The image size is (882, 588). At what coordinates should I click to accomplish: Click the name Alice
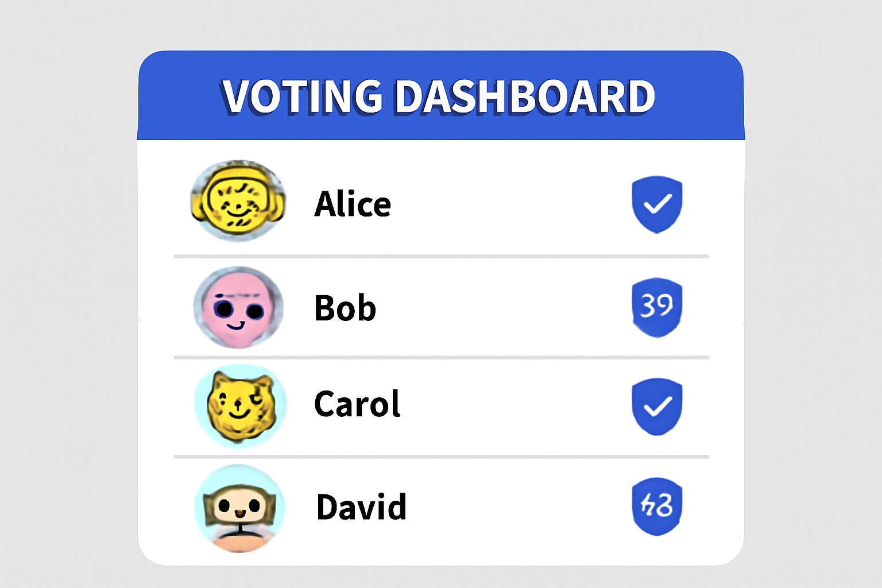(353, 204)
